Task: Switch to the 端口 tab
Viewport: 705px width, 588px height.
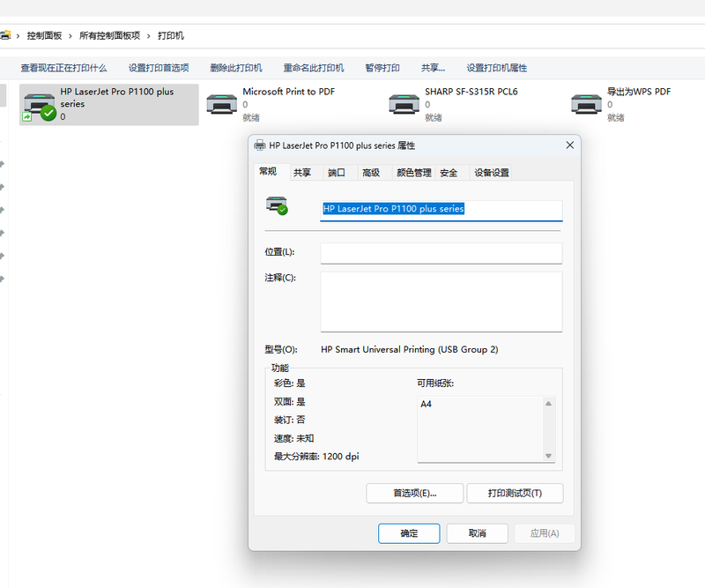Action: click(x=337, y=173)
